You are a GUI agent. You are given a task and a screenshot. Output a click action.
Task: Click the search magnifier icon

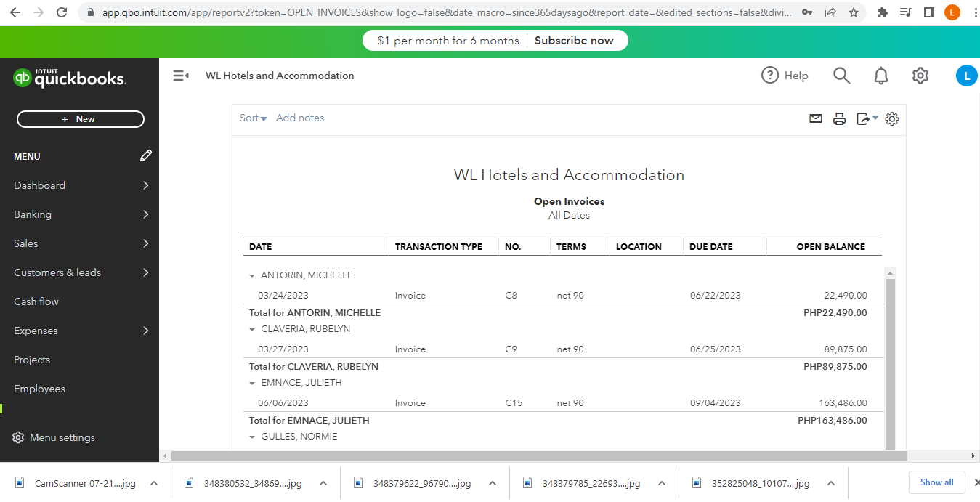pyautogui.click(x=841, y=76)
